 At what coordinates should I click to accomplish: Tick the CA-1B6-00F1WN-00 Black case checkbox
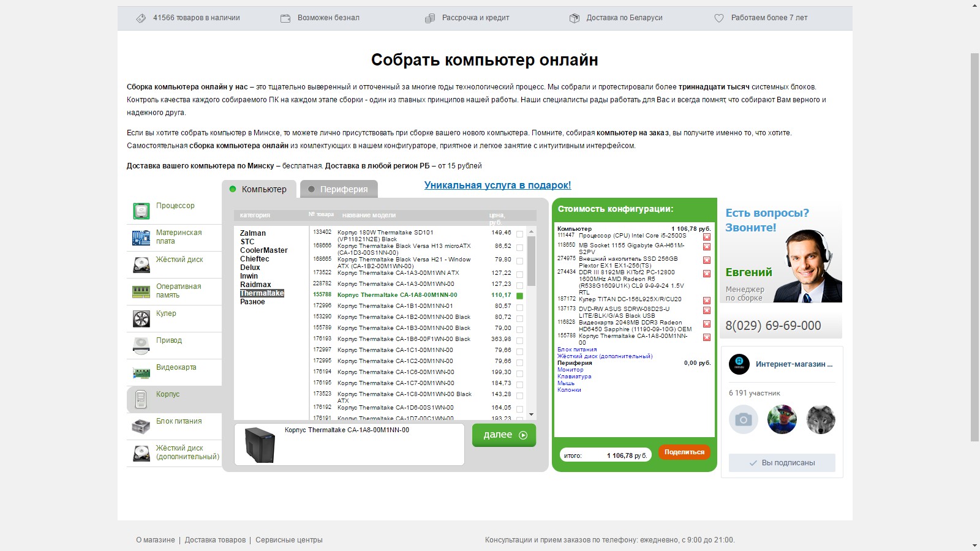tap(519, 340)
